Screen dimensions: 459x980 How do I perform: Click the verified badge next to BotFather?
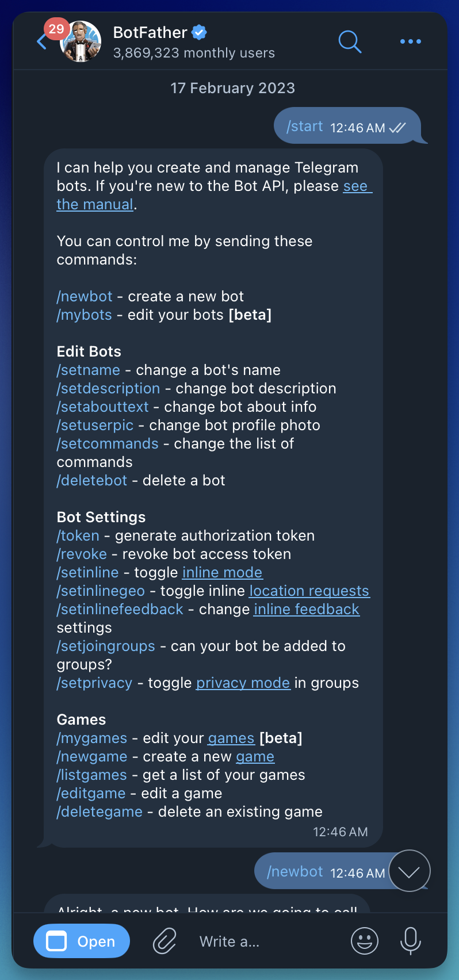(x=198, y=33)
